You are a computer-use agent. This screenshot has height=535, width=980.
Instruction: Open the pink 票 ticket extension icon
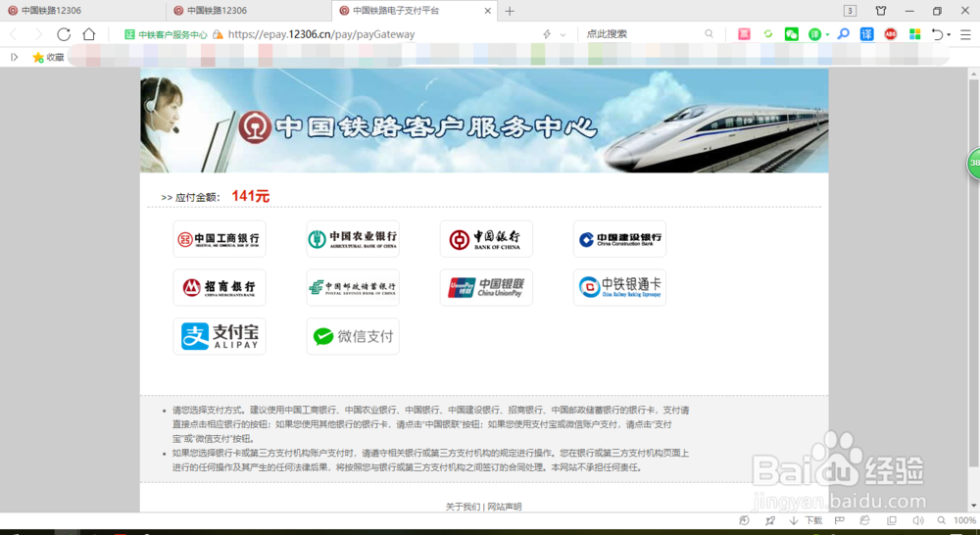click(x=744, y=34)
